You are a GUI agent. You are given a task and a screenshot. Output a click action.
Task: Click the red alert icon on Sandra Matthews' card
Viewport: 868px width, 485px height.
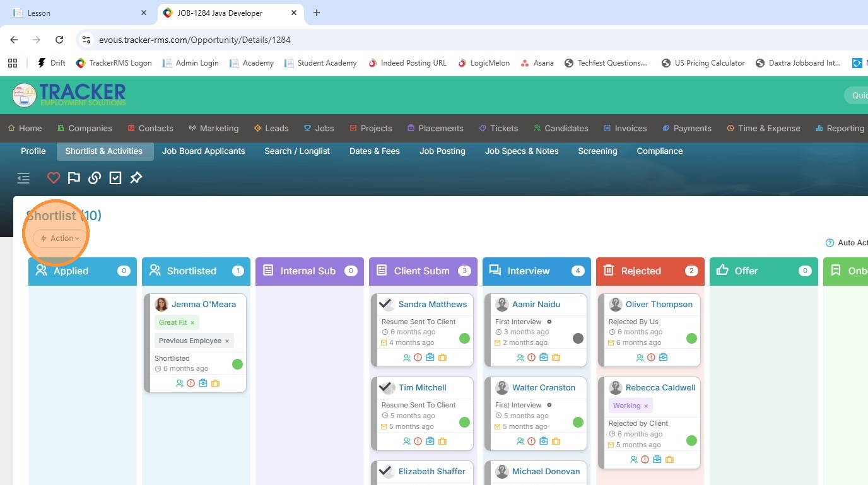[418, 357]
